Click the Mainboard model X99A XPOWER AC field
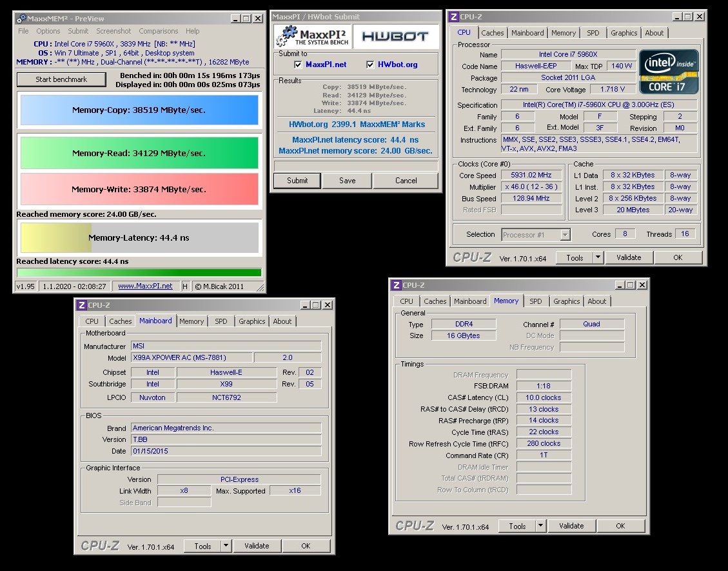 point(192,357)
